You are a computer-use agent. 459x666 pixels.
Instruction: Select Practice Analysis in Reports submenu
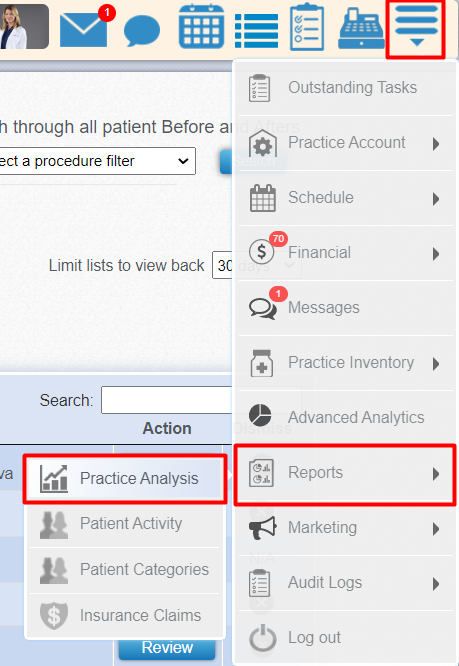click(x=125, y=479)
